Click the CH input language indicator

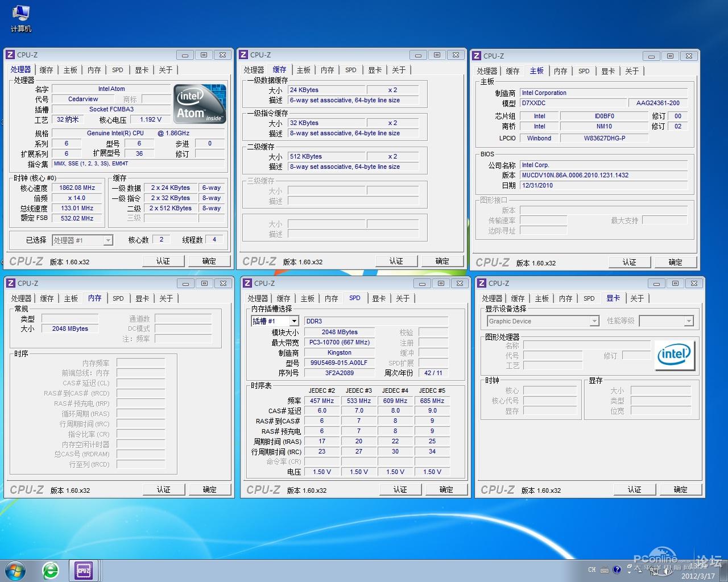pyautogui.click(x=592, y=569)
